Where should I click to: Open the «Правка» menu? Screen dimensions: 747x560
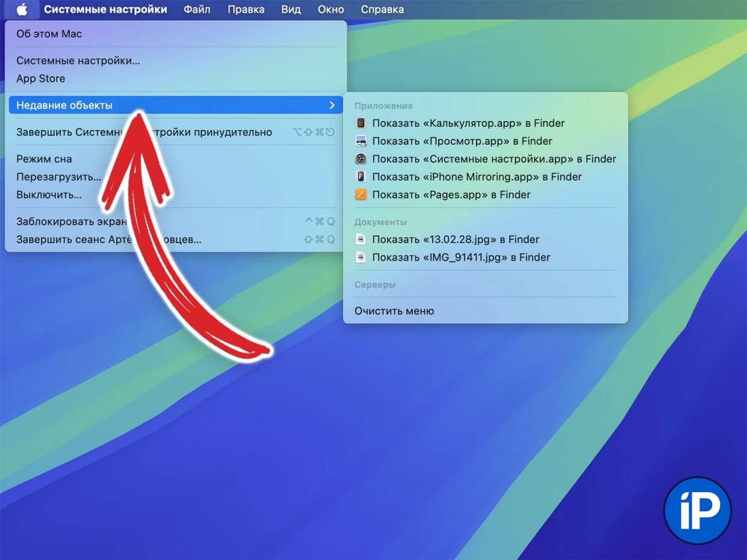click(246, 9)
